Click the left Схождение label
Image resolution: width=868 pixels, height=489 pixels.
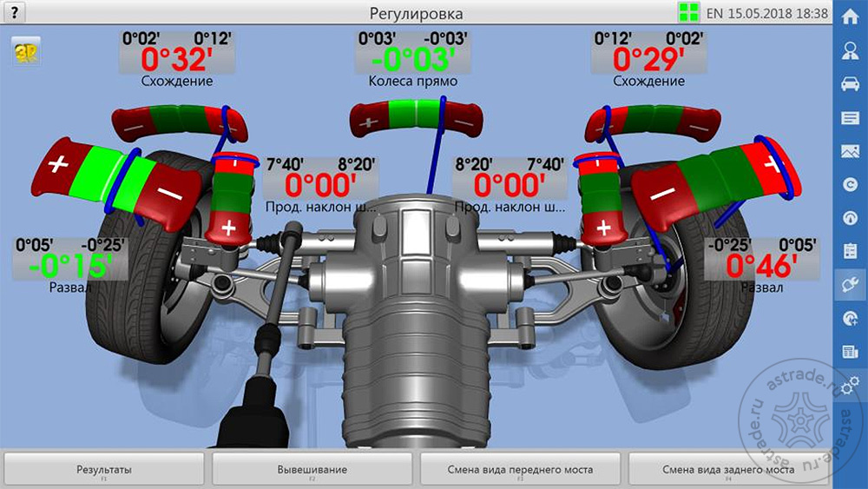(176, 81)
